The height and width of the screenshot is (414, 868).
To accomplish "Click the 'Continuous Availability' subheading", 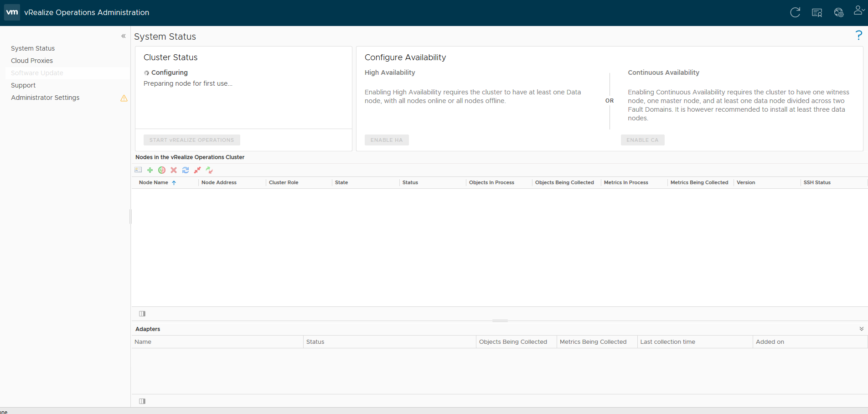I will pyautogui.click(x=663, y=72).
